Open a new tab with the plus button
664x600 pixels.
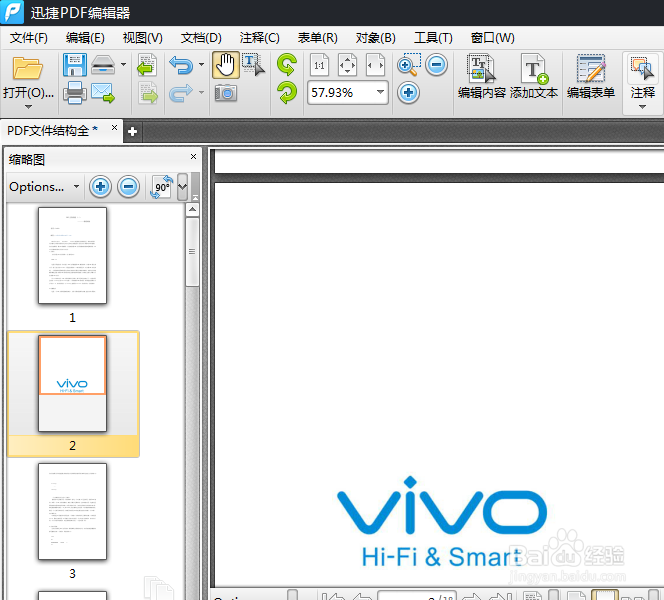pos(133,132)
